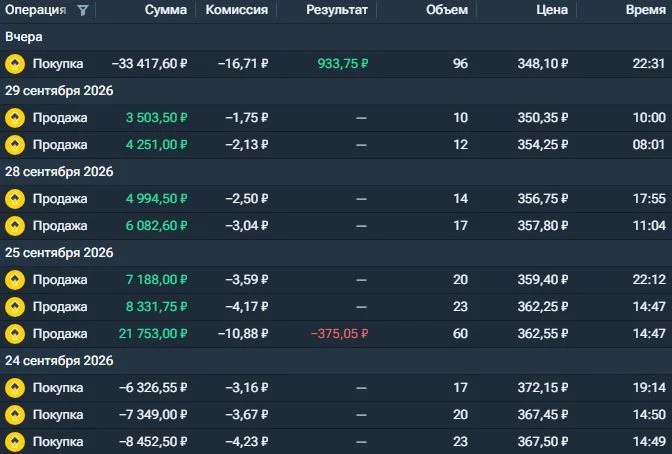Sort by the Время column header
This screenshot has width=672, height=454.
point(645,10)
